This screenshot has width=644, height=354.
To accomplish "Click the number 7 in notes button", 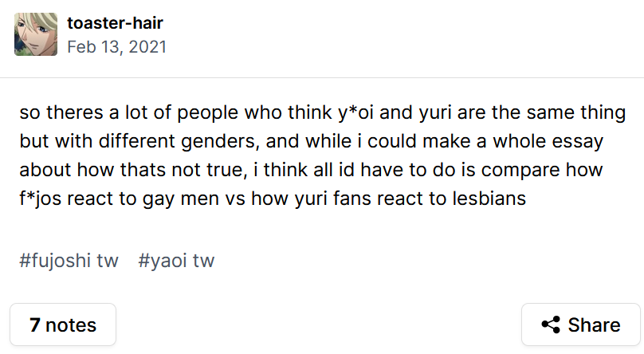I will 35,325.
